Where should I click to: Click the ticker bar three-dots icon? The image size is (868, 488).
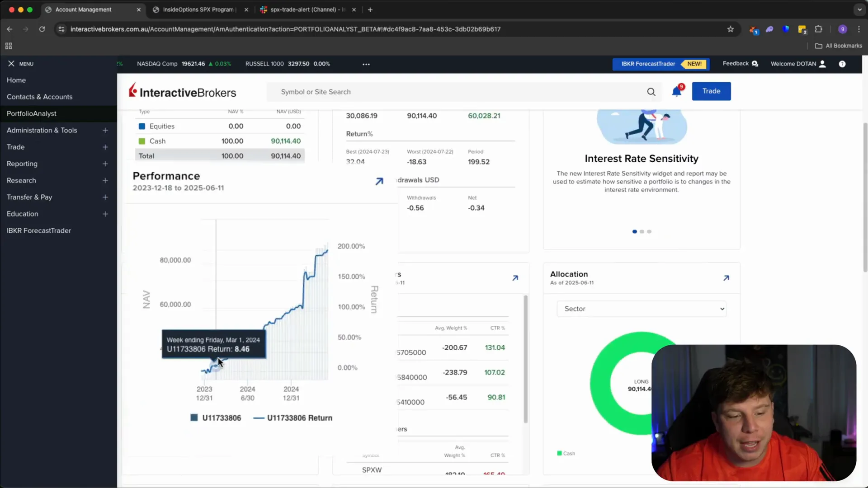366,64
